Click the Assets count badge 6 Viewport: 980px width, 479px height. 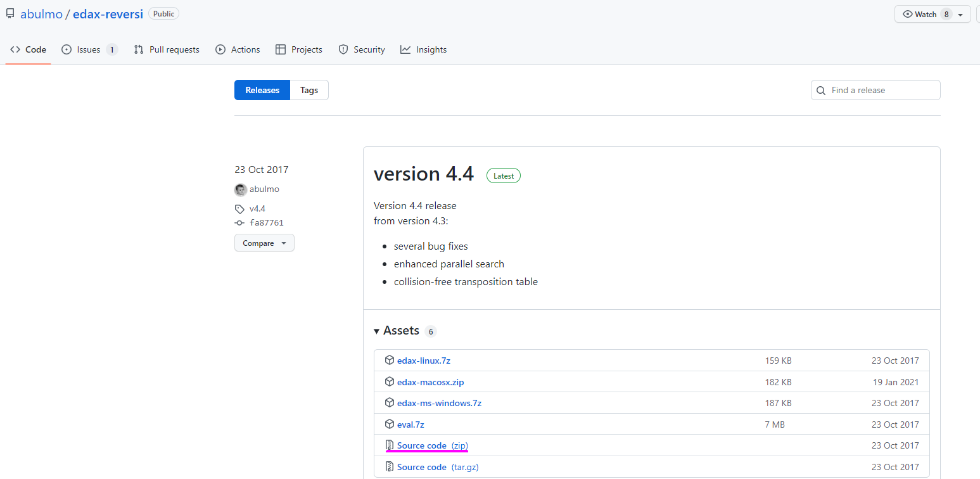[431, 331]
